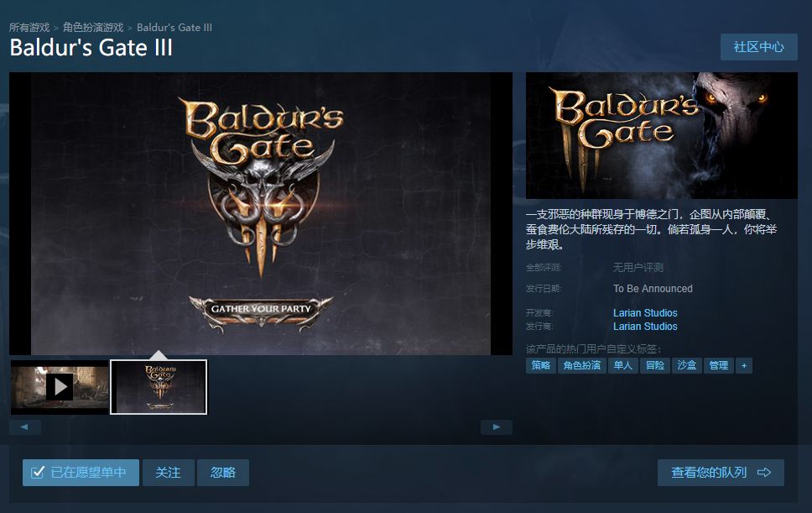Image resolution: width=812 pixels, height=513 pixels.
Task: Click the 关注 follow button
Action: click(169, 473)
